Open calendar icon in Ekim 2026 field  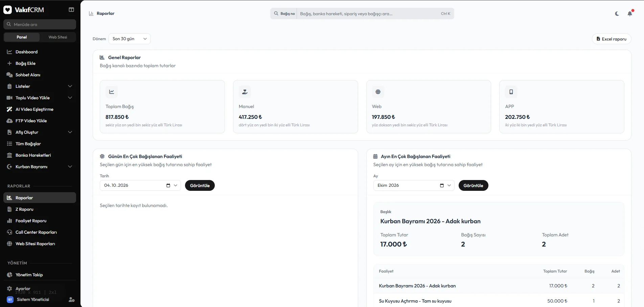(442, 185)
